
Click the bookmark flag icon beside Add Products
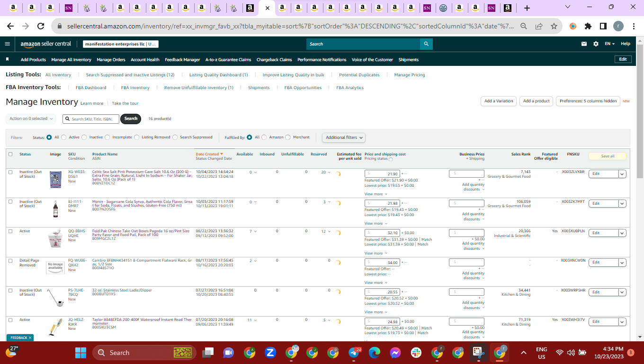pos(8,60)
